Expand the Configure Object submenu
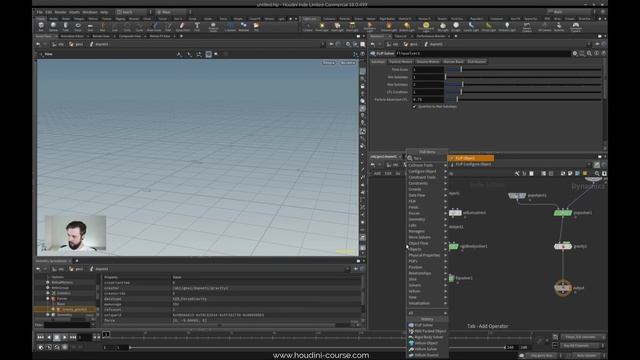The image size is (640, 360). (x=427, y=171)
